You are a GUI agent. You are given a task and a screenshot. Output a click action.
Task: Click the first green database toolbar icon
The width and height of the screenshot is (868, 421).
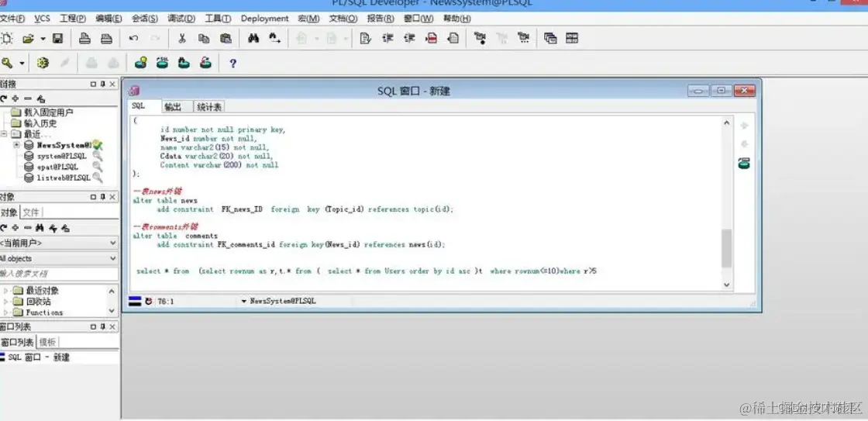141,63
